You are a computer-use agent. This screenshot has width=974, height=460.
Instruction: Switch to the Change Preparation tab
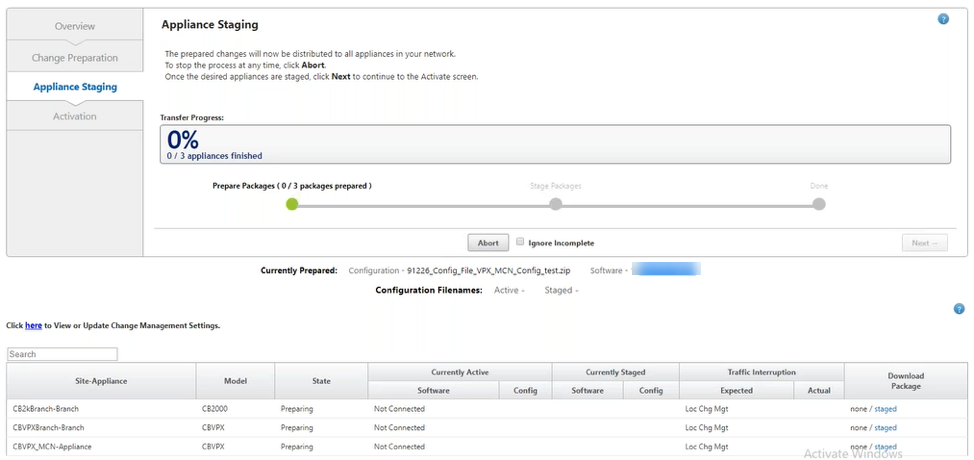pos(75,58)
